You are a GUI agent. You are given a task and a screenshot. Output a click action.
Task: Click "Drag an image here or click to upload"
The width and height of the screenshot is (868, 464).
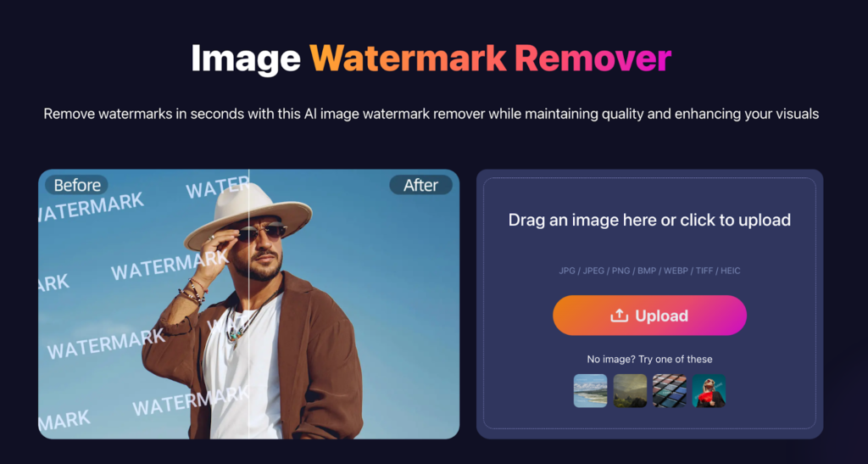click(x=649, y=220)
